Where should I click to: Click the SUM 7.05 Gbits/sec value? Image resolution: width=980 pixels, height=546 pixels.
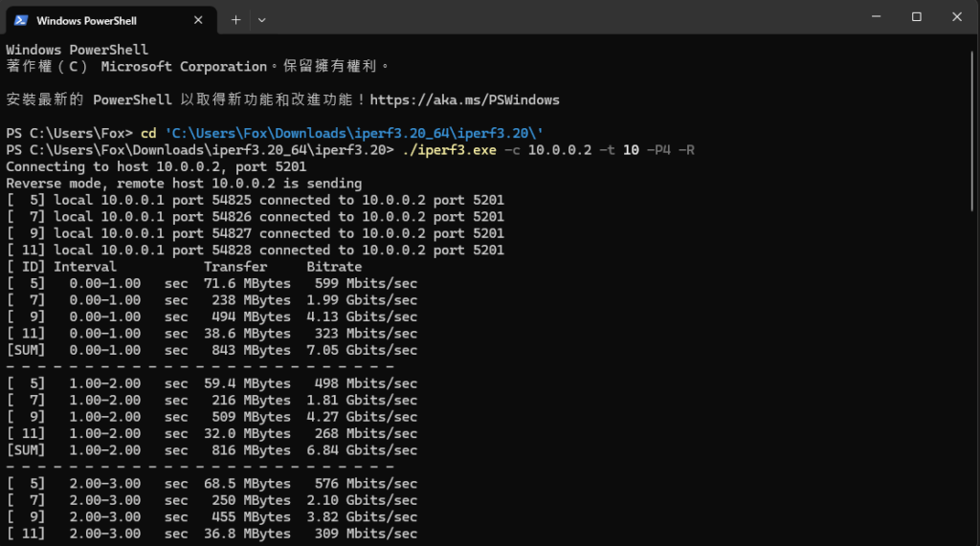click(x=362, y=350)
